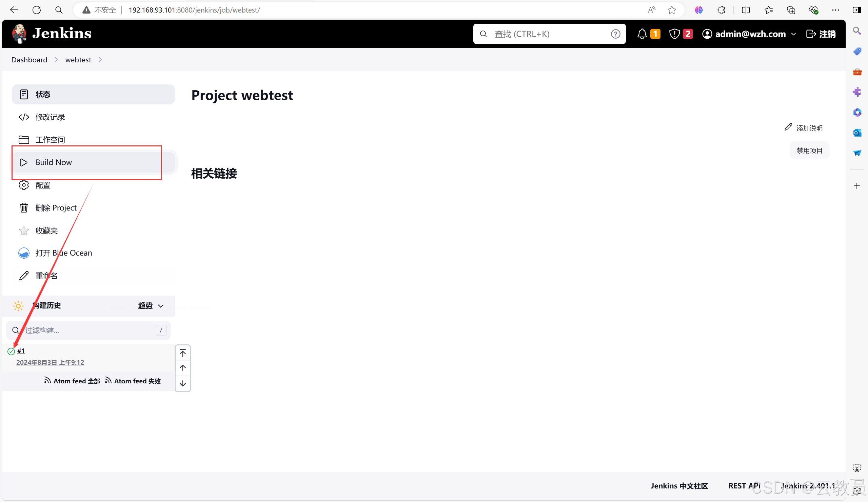Click the #1 build history link
Screen dimensions: 868x502
click(x=21, y=351)
